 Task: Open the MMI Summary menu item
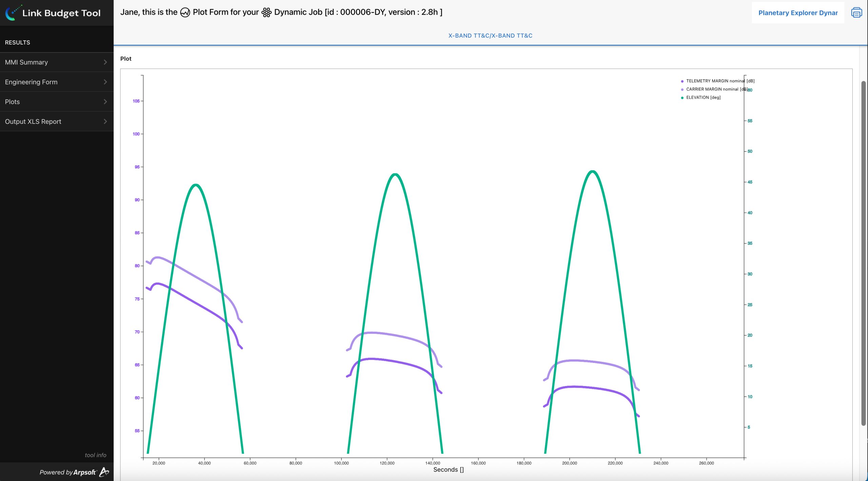(x=26, y=62)
